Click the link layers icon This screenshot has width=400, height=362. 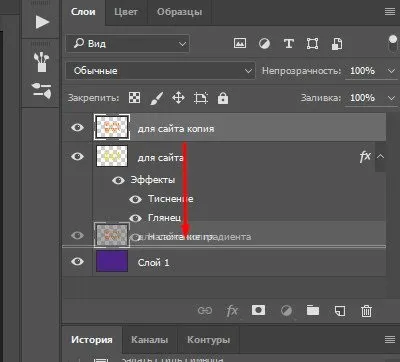point(205,311)
